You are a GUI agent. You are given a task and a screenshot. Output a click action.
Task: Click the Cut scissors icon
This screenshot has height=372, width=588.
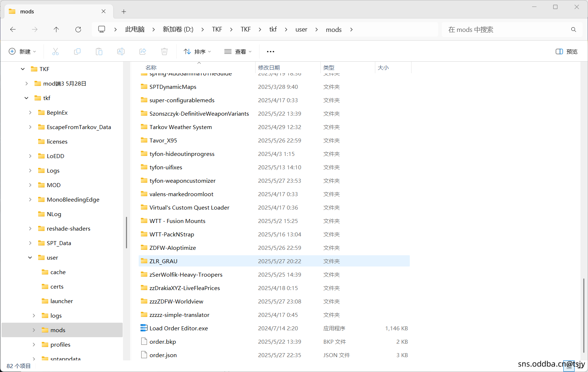pyautogui.click(x=56, y=51)
